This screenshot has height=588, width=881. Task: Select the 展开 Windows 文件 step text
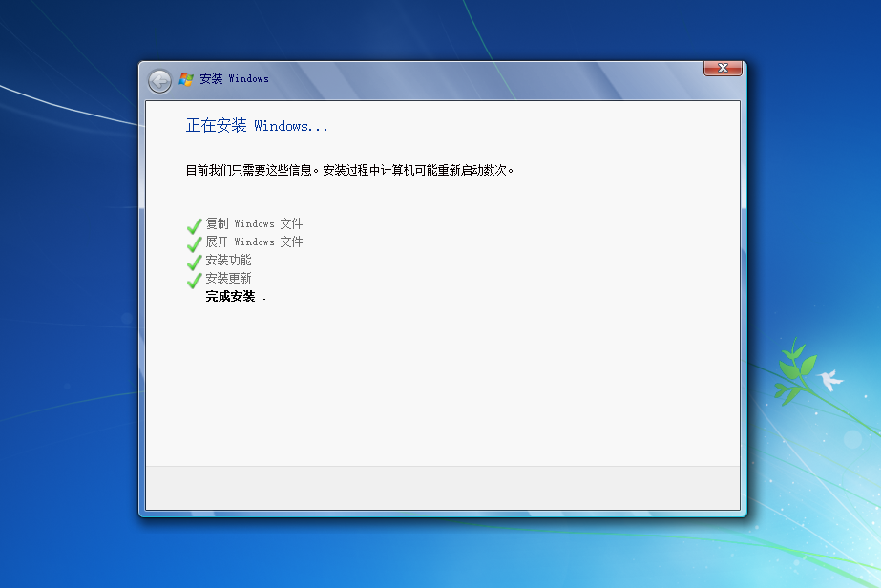click(254, 241)
